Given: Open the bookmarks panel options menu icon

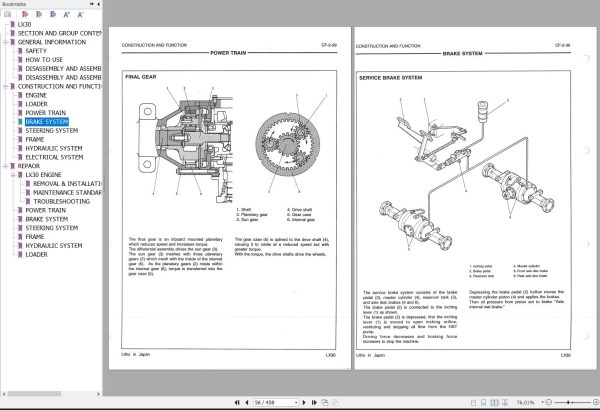Looking at the screenshot, I should click(x=8, y=15).
